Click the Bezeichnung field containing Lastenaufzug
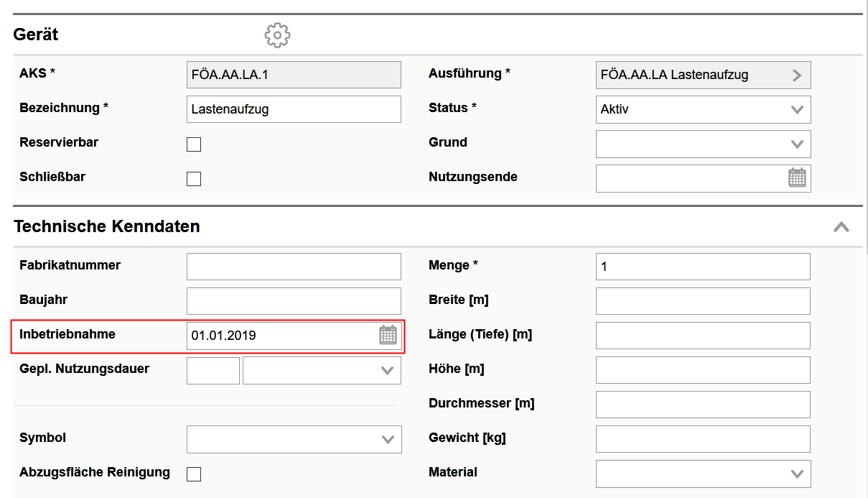868x498 pixels. pos(293,109)
